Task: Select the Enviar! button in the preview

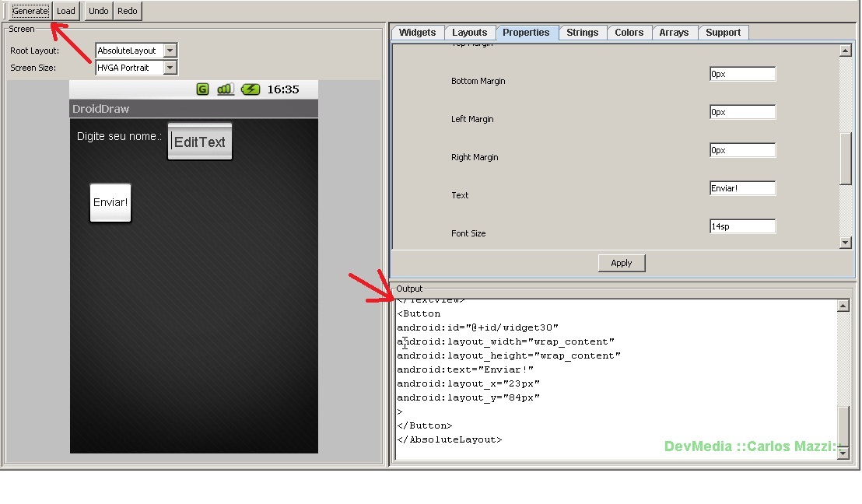Action: point(110,203)
